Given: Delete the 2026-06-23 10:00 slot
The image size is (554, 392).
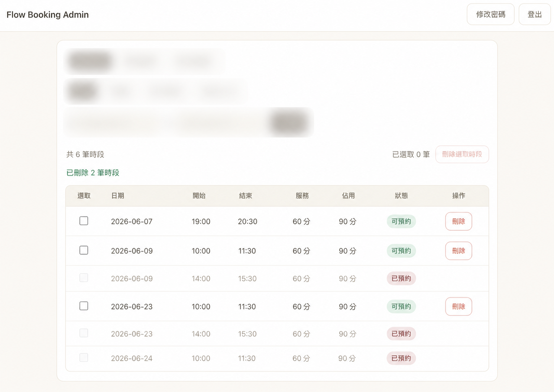Looking at the screenshot, I should point(459,307).
